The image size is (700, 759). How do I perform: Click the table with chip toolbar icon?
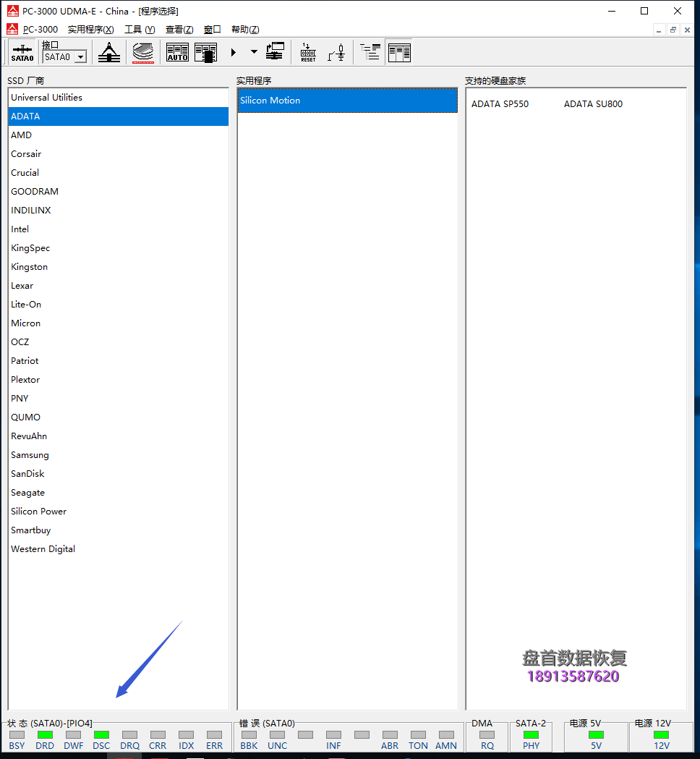[206, 52]
